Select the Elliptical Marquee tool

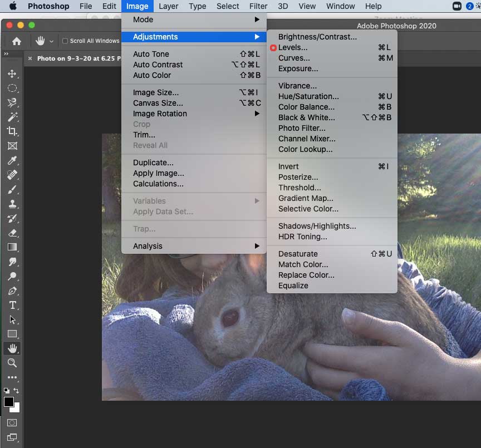[x=12, y=88]
